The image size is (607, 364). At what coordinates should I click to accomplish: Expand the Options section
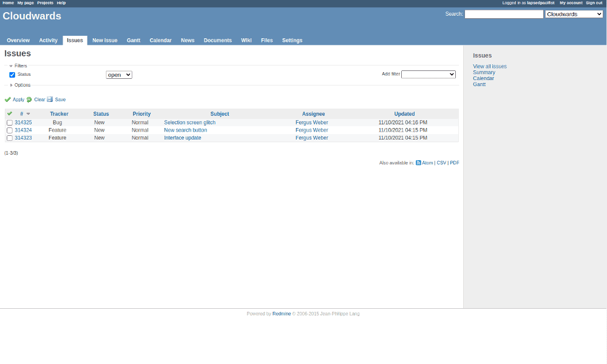[x=20, y=85]
